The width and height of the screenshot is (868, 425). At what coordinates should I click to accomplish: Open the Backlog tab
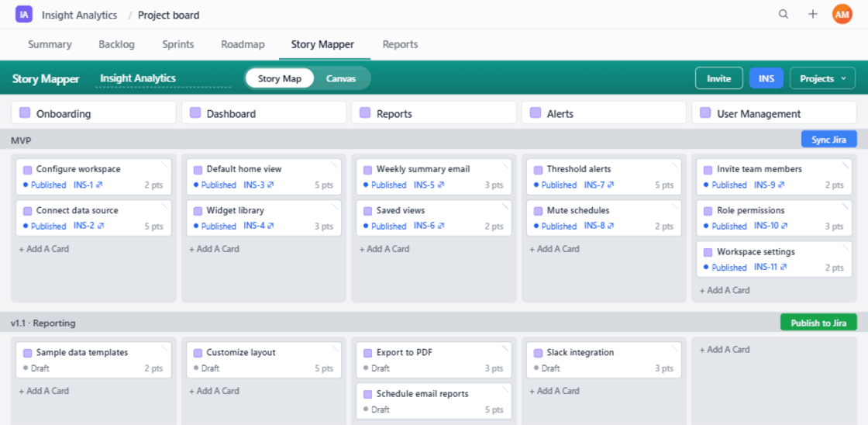tap(117, 45)
